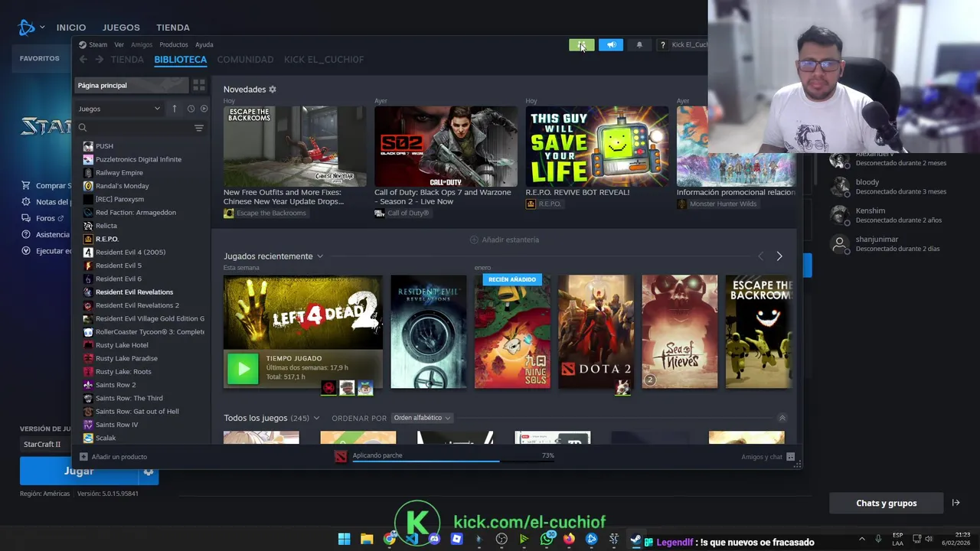This screenshot has width=980, height=551.
Task: Open StarCraft II game settings gear
Action: (149, 471)
